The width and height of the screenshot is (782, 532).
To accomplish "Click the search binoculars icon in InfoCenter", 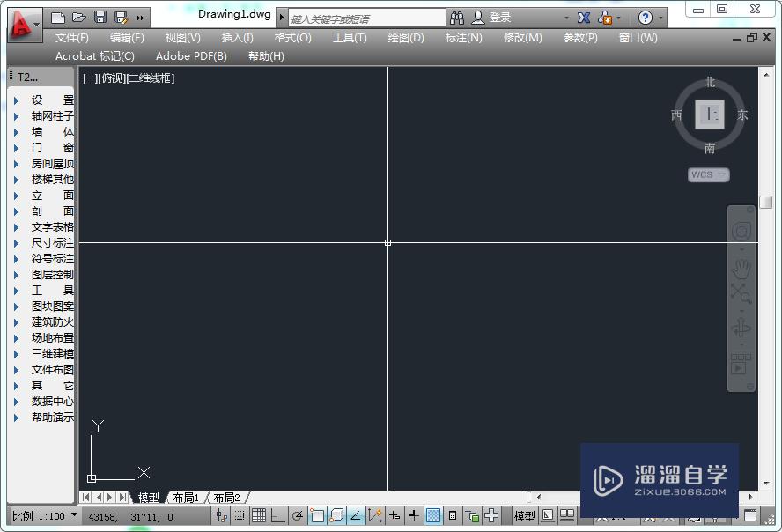I will pyautogui.click(x=459, y=16).
